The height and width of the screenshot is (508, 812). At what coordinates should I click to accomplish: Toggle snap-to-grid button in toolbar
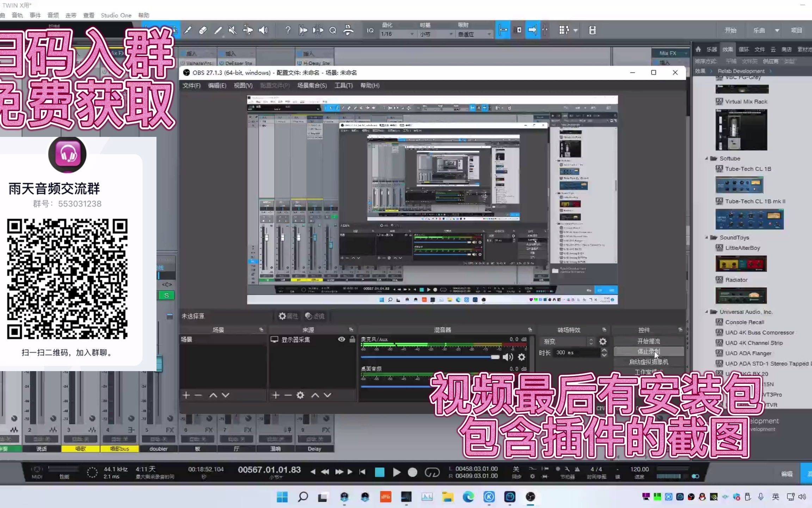pyautogui.click(x=503, y=30)
